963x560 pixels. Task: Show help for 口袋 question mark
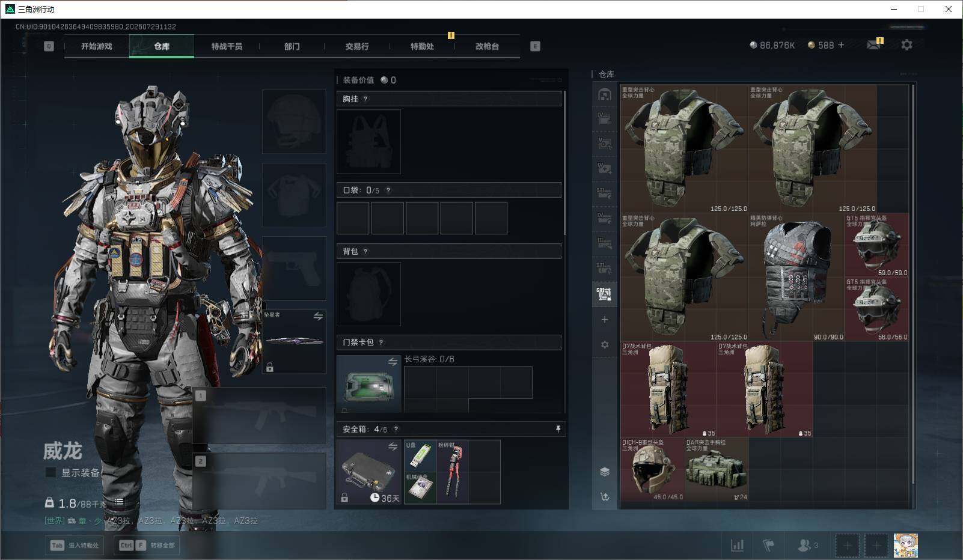click(388, 190)
